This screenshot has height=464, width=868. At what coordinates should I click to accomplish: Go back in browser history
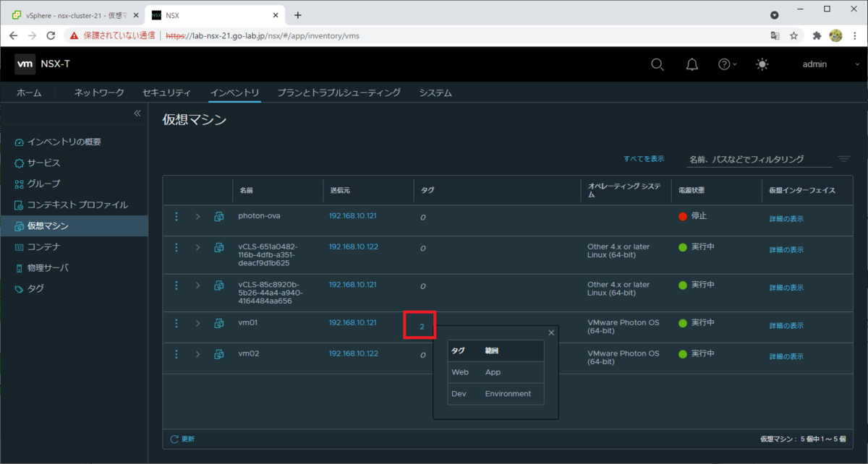coord(14,35)
